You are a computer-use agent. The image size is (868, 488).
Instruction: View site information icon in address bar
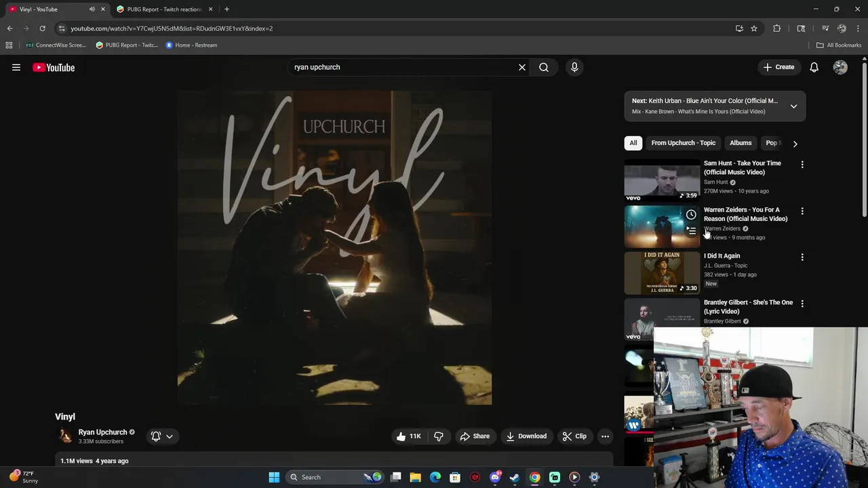click(62, 28)
